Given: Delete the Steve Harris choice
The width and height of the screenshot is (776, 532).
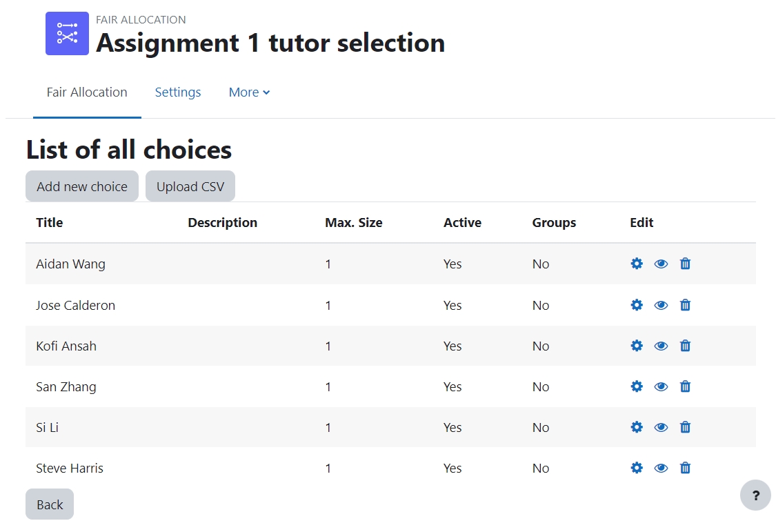Looking at the screenshot, I should (x=684, y=467).
